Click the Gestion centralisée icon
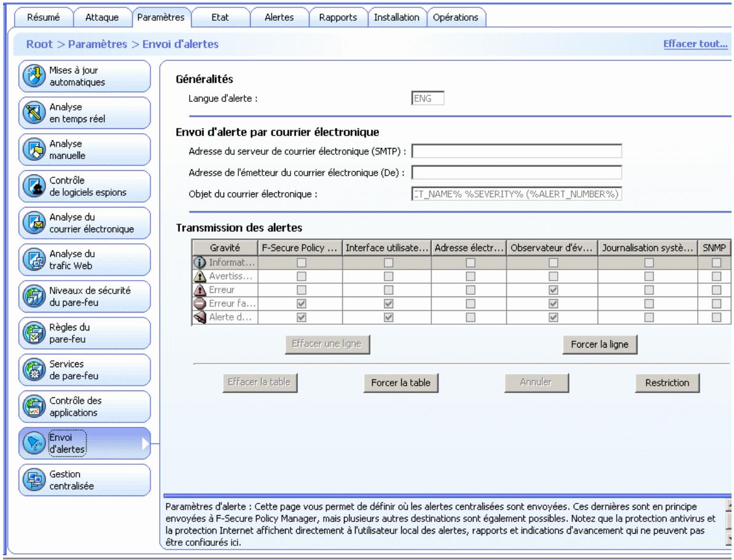This screenshot has width=734, height=560. [34, 480]
